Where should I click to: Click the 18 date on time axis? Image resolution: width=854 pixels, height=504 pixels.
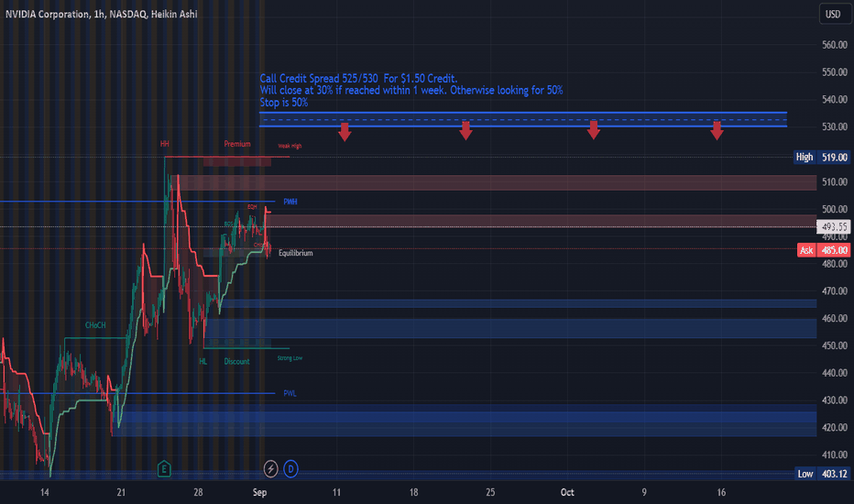pos(414,492)
